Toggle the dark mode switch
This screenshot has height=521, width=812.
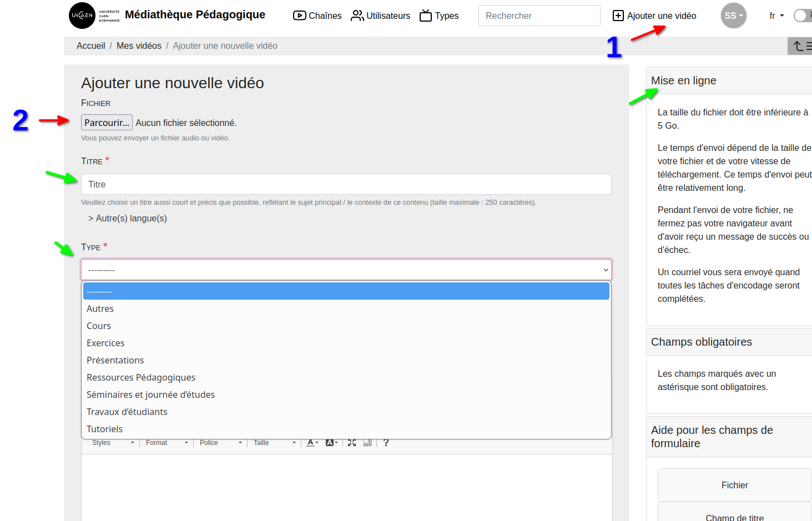802,16
